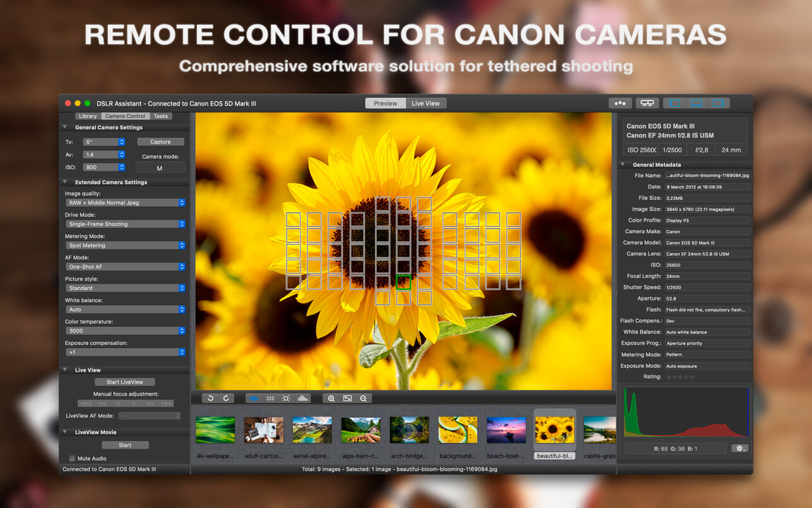The width and height of the screenshot is (812, 508).
Task: Open the dual-monitor display icon in the toolbar
Action: 647,102
